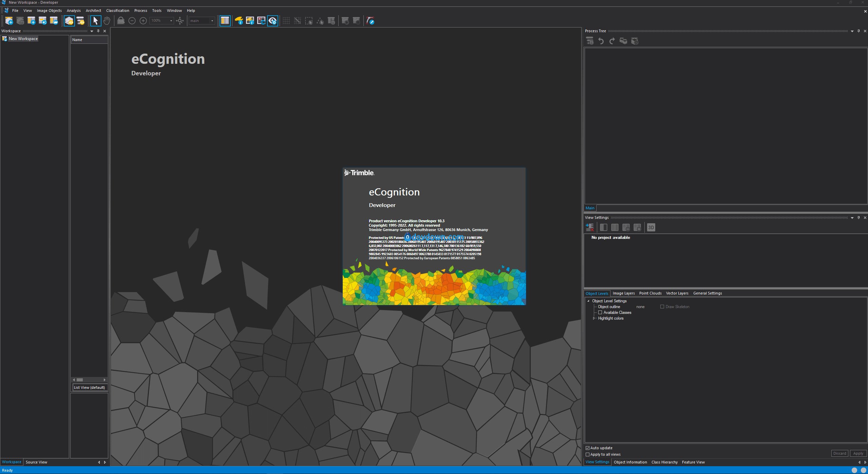Click the Apply button
The width and height of the screenshot is (868, 474).
coord(858,453)
